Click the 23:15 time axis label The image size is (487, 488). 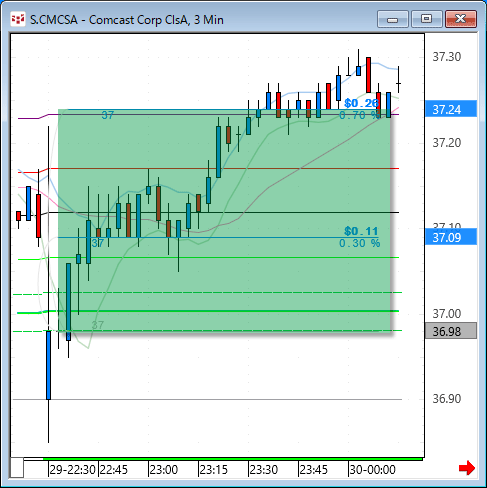coord(214,470)
